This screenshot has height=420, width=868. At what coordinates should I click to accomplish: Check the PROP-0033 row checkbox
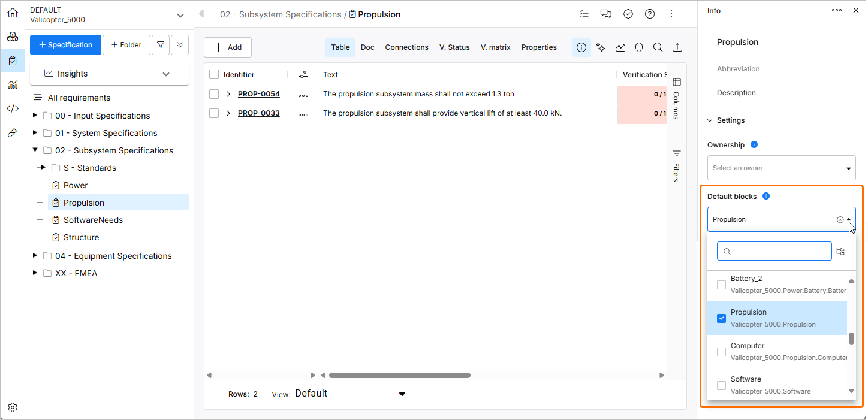coord(214,113)
